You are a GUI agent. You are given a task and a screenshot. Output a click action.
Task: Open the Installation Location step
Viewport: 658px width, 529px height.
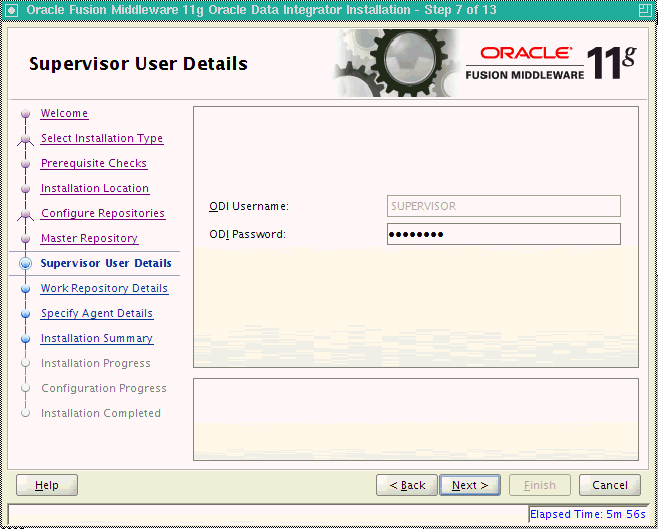pyautogui.click(x=95, y=189)
